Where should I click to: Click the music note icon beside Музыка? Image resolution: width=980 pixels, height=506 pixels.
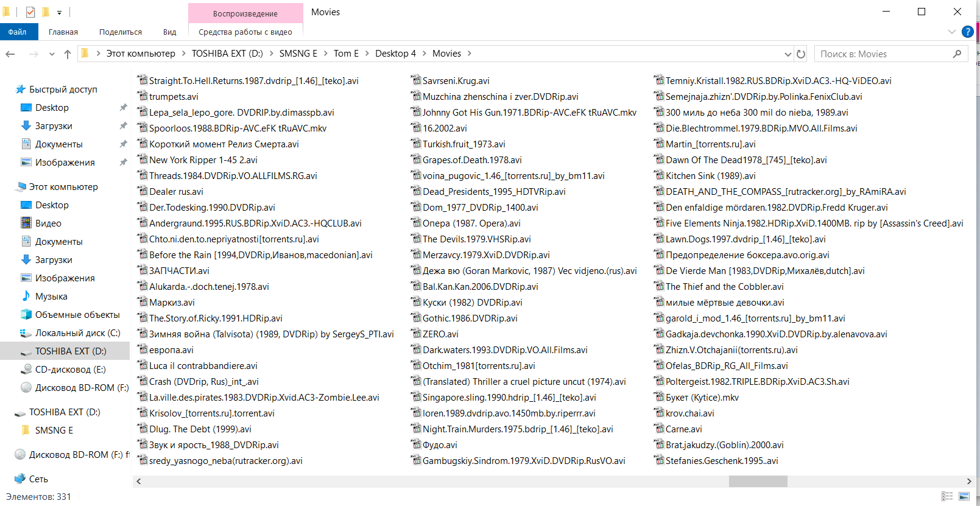click(x=26, y=296)
